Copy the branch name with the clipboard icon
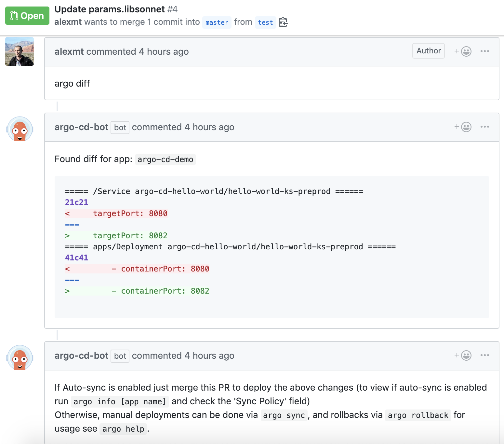This screenshot has width=504, height=444. tap(283, 22)
